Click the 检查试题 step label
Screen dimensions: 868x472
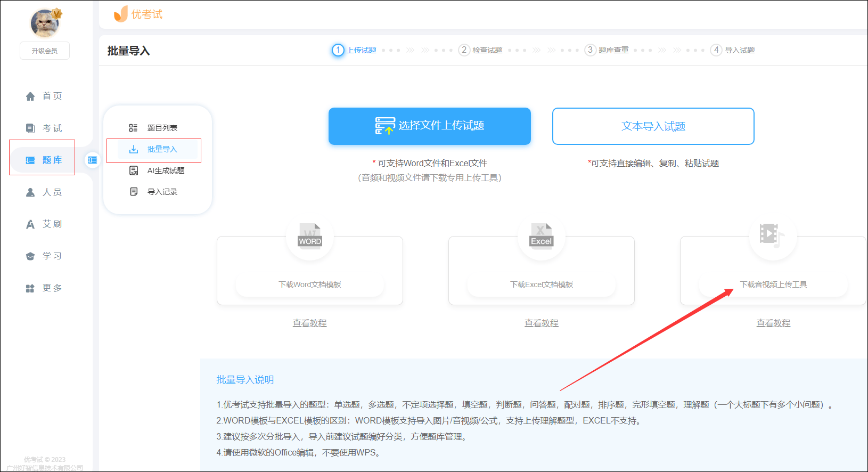pyautogui.click(x=488, y=50)
